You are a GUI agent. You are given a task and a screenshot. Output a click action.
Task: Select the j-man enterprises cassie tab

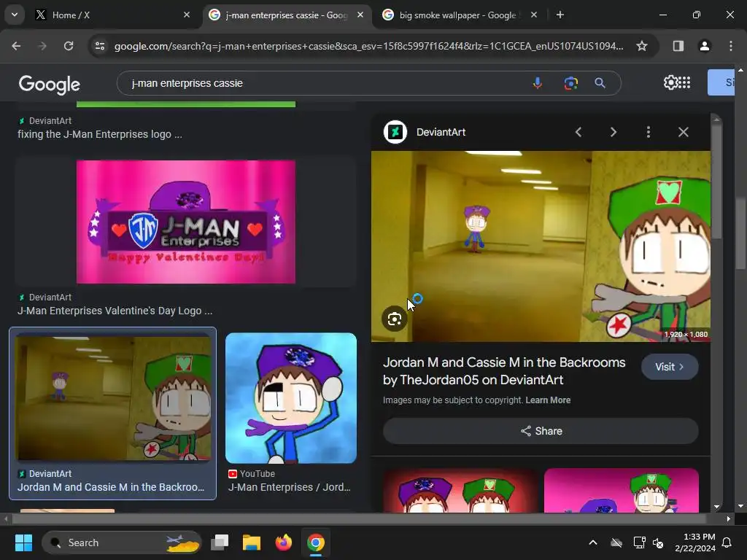coord(286,15)
